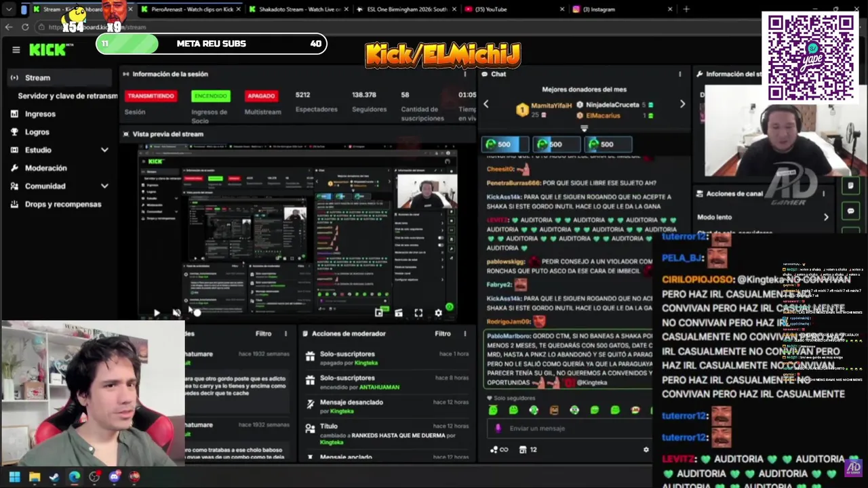This screenshot has width=868, height=488.
Task: Click the Drops y recompensas icon
Action: pos(14,204)
